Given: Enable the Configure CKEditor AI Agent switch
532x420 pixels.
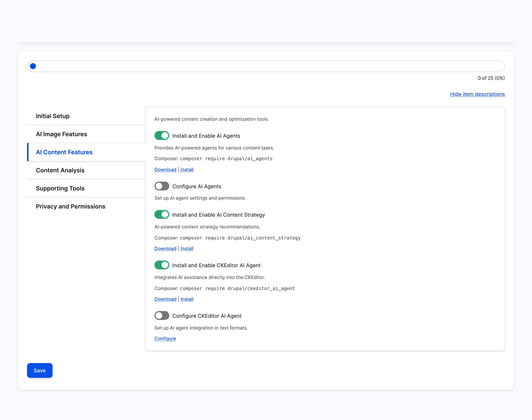Looking at the screenshot, I should click(x=162, y=316).
